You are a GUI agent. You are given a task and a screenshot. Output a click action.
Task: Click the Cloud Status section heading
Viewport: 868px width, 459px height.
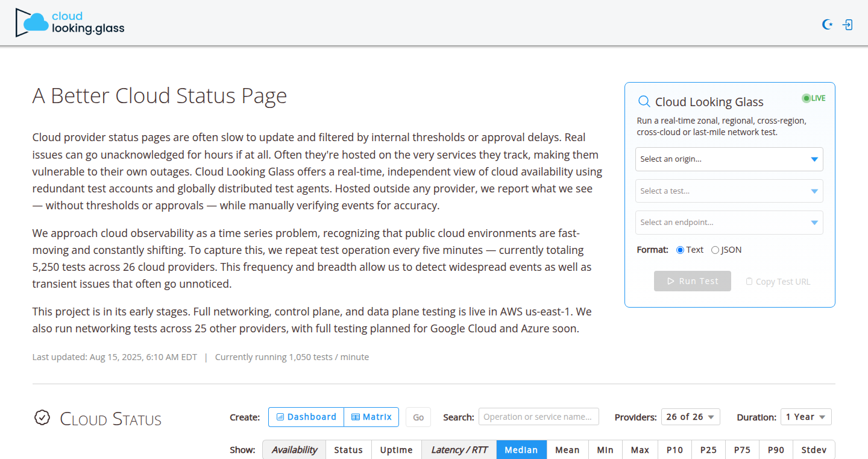coord(111,419)
